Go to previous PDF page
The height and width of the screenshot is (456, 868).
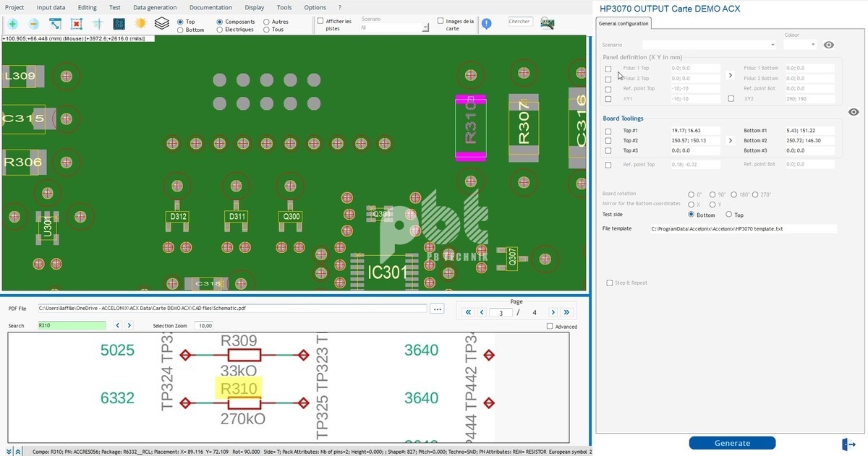[x=482, y=312]
